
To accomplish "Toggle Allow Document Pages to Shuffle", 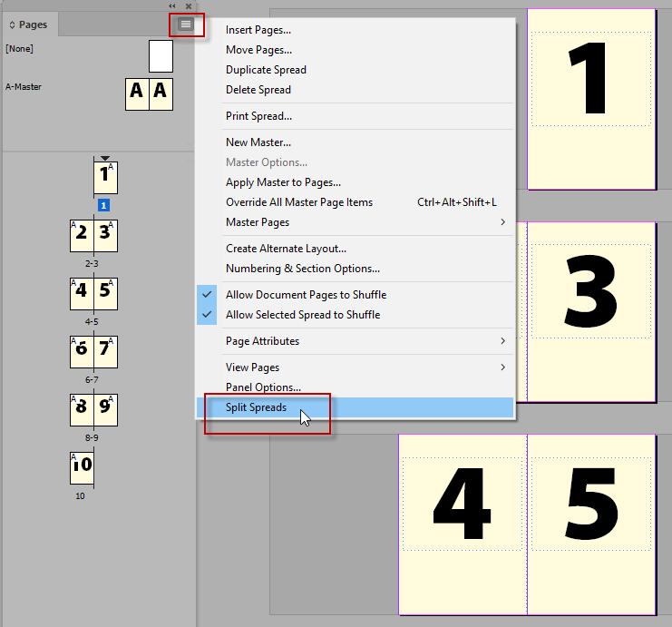I will point(306,295).
